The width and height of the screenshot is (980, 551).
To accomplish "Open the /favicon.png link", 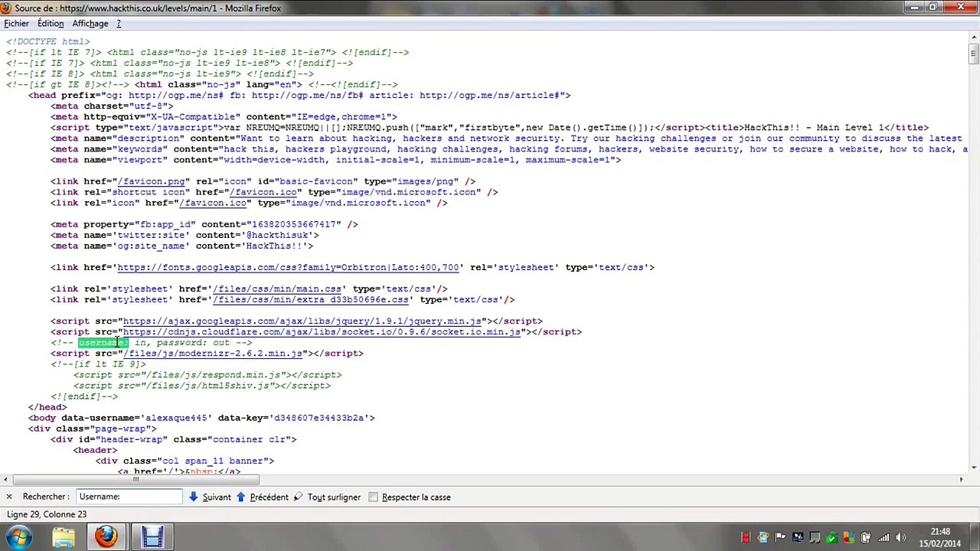I will point(151,181).
